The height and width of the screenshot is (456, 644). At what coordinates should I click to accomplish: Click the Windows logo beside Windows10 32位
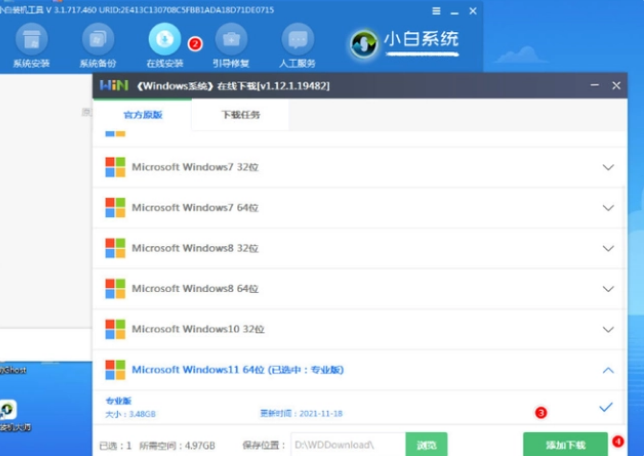115,328
